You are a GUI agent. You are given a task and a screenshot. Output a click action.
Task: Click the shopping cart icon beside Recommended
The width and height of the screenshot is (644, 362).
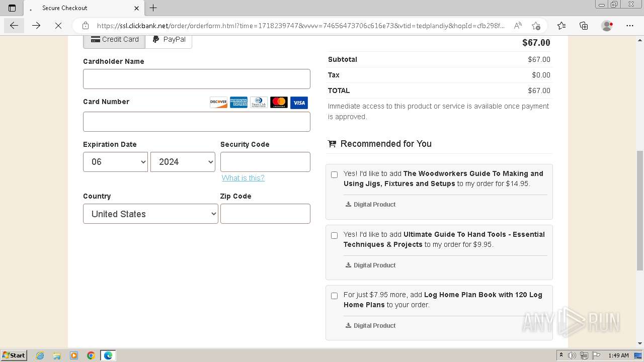coord(332,144)
